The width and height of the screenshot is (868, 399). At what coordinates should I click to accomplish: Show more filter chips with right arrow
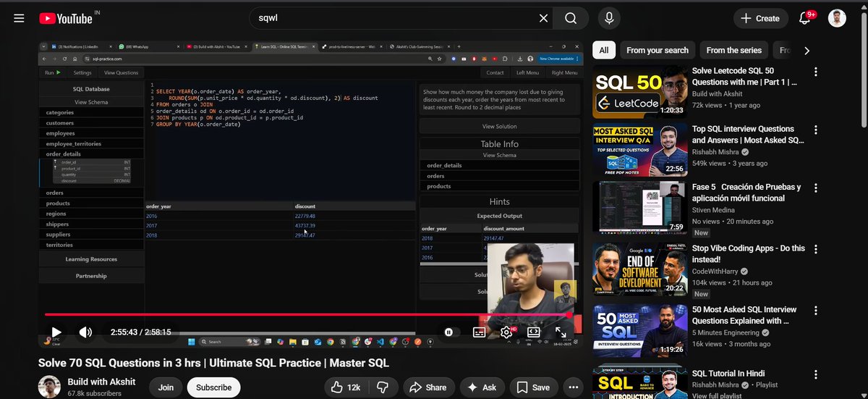pyautogui.click(x=807, y=51)
